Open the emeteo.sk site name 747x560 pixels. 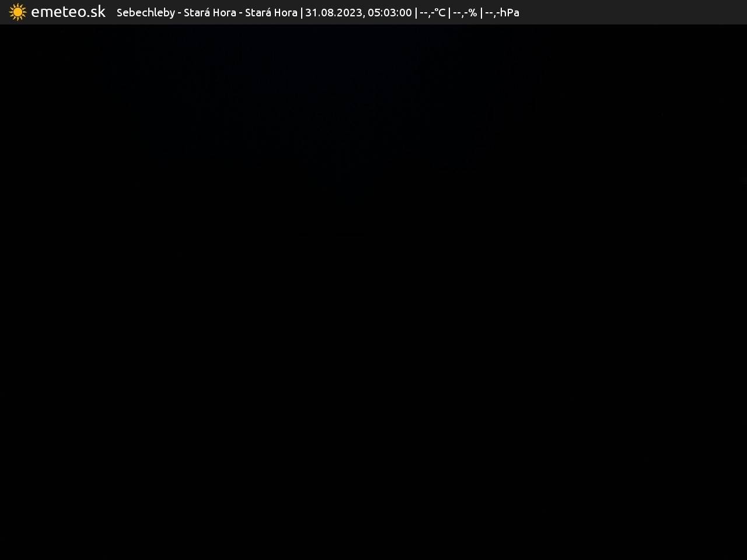[68, 12]
